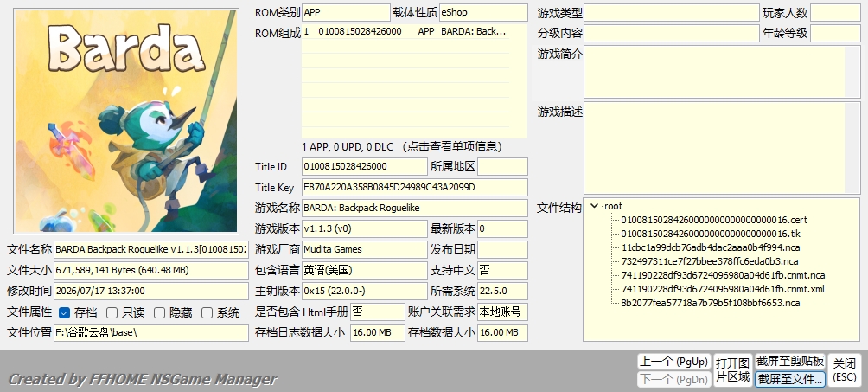868x392 pixels.
Task: Enable the 只读 read-only checkbox
Action: [x=112, y=312]
